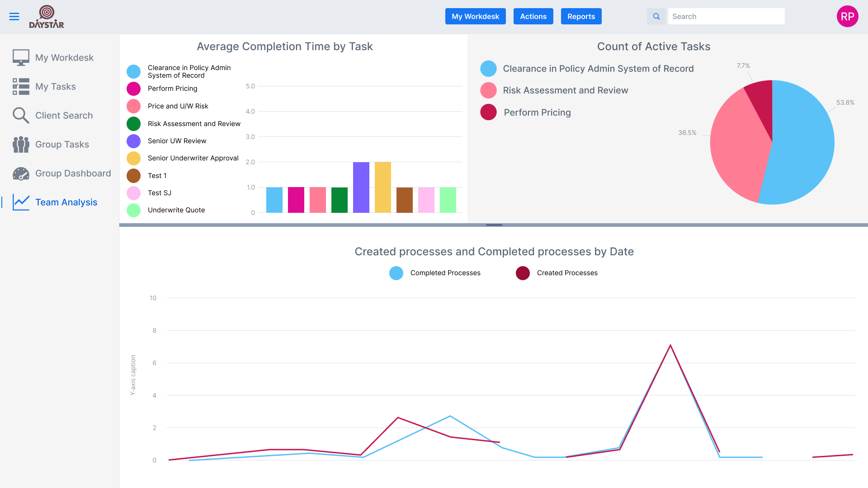Click the dark green Risk Assessment bar
The image size is (868, 488).
click(x=340, y=200)
